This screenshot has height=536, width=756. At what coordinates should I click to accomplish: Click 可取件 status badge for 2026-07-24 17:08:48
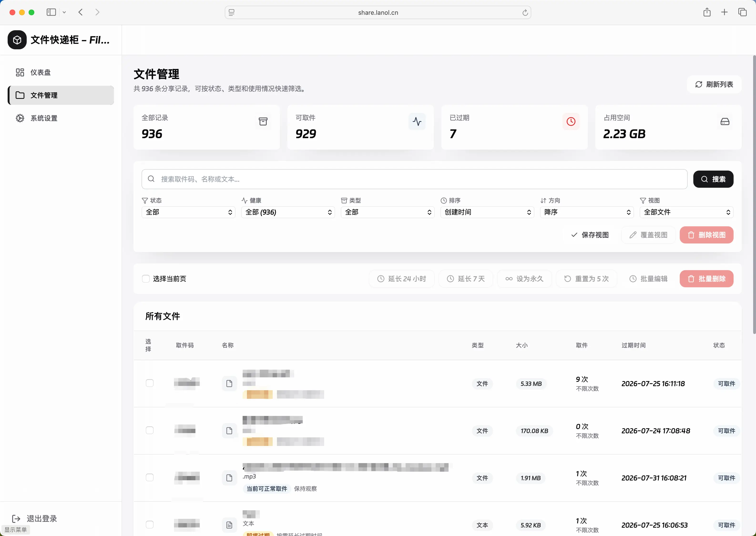[726, 431]
